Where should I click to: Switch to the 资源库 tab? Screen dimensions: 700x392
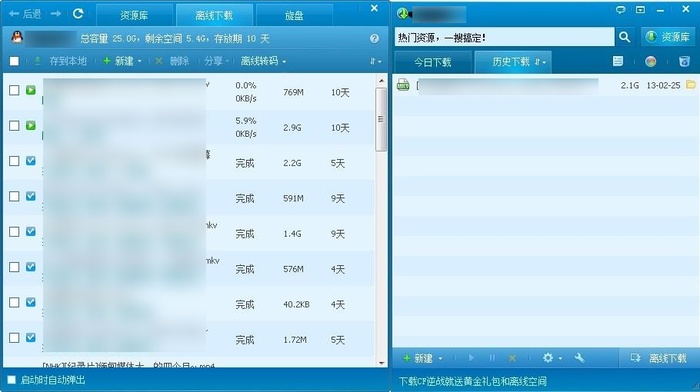(x=134, y=16)
